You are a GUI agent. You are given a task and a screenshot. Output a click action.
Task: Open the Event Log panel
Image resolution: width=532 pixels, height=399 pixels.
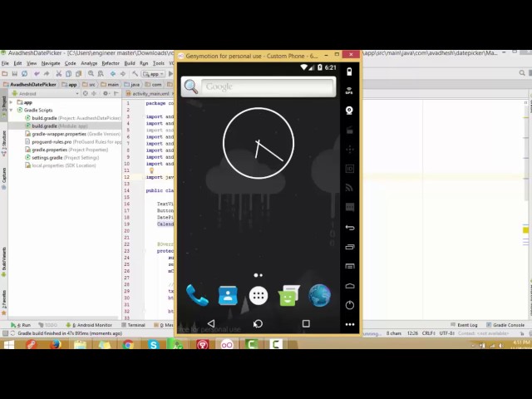464,325
